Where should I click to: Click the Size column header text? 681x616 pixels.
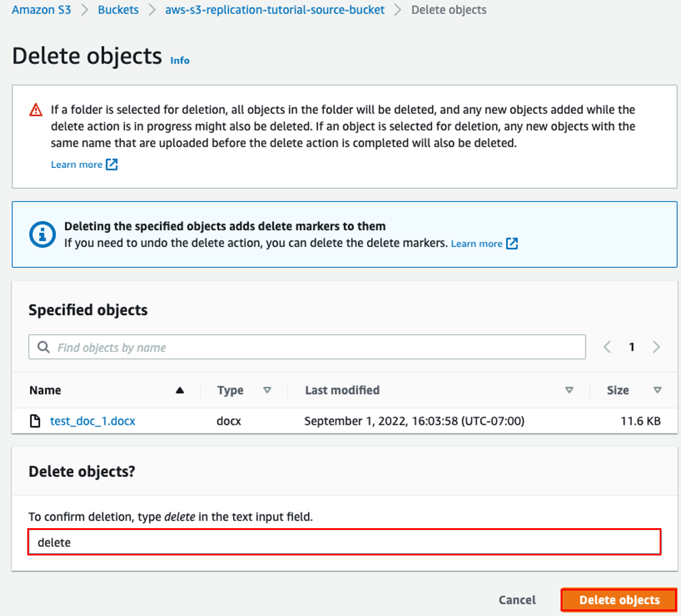[x=618, y=390]
